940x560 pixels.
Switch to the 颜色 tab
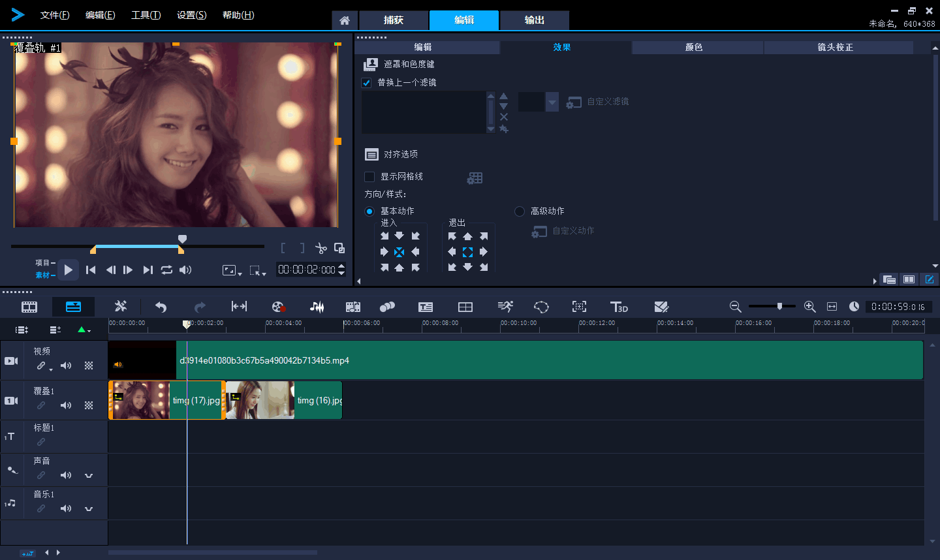694,48
